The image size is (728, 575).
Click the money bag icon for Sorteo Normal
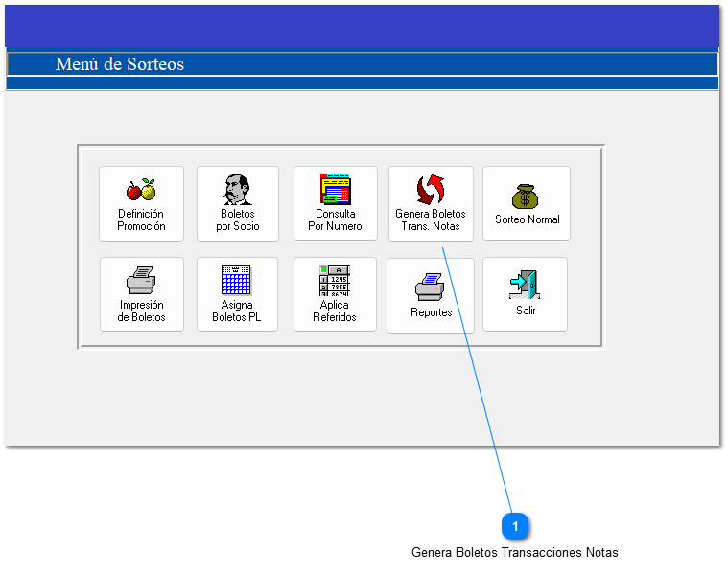(x=526, y=196)
